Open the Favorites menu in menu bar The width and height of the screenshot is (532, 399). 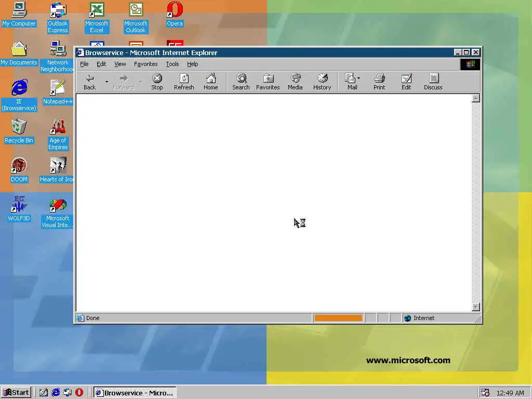coord(146,64)
